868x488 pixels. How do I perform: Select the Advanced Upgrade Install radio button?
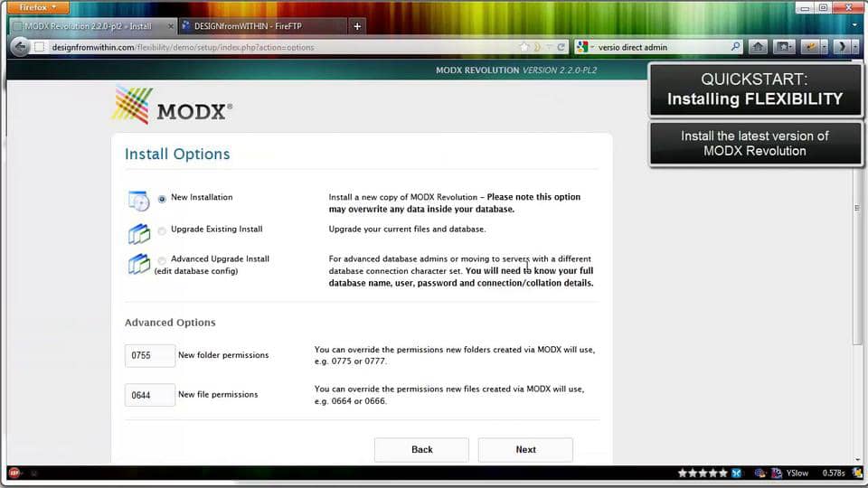[162, 260]
